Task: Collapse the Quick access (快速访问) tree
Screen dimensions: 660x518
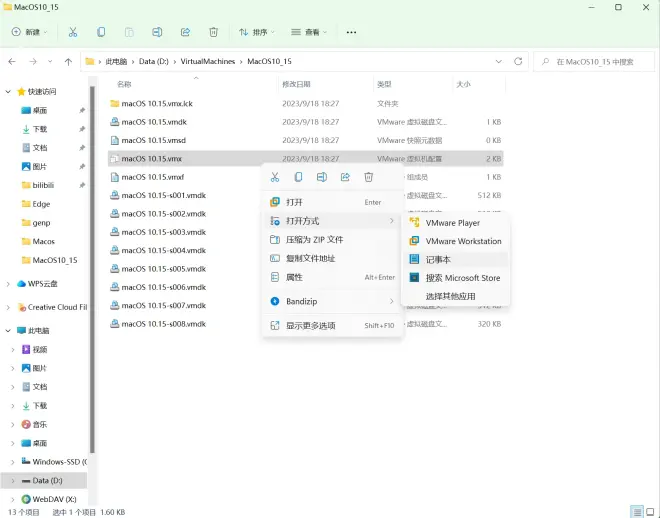Action: coord(8,91)
